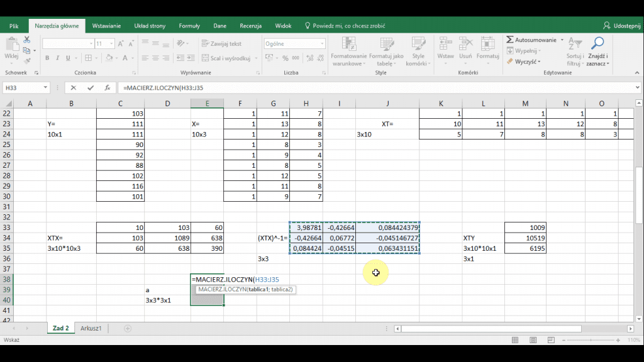Click Powiedz mi, co chcesz zrobić box
Viewport: 644px width, 362px height.
[x=345, y=26]
